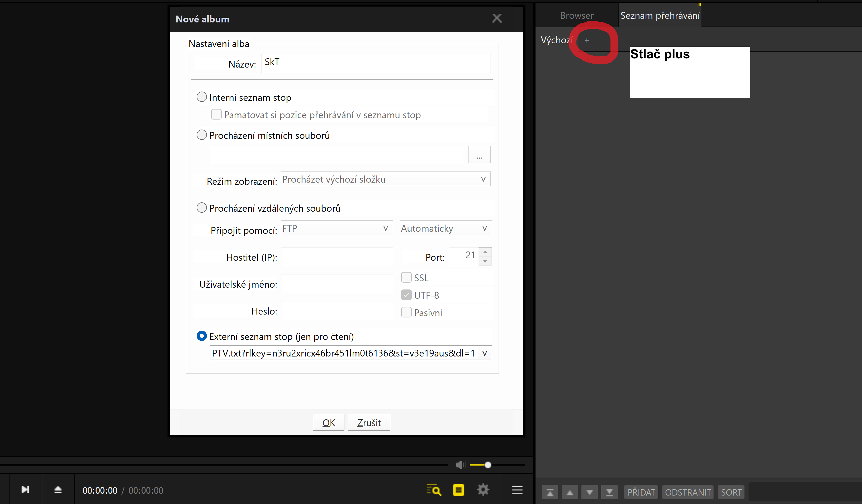Click the plus to add album tab
The image size is (862, 504).
587,40
